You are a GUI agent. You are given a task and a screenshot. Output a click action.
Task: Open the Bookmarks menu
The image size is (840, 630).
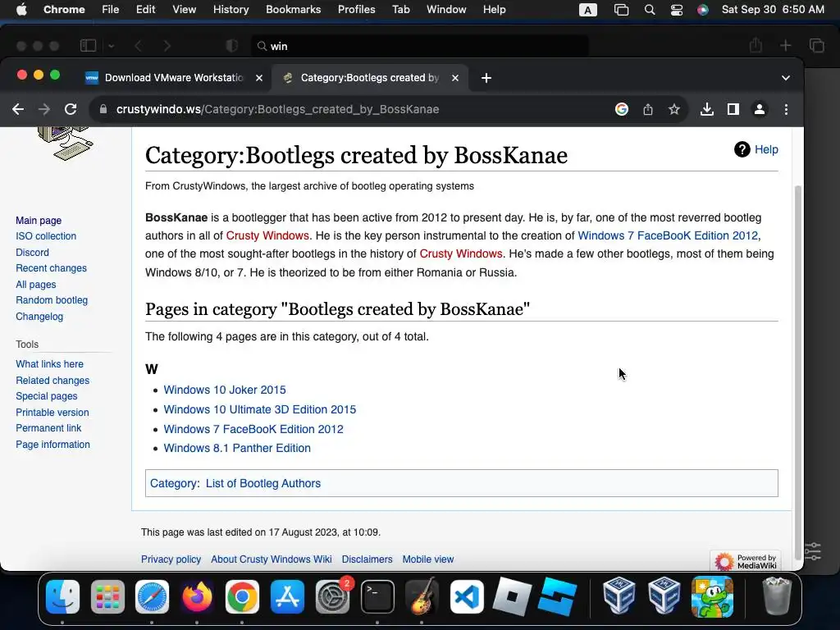293,10
